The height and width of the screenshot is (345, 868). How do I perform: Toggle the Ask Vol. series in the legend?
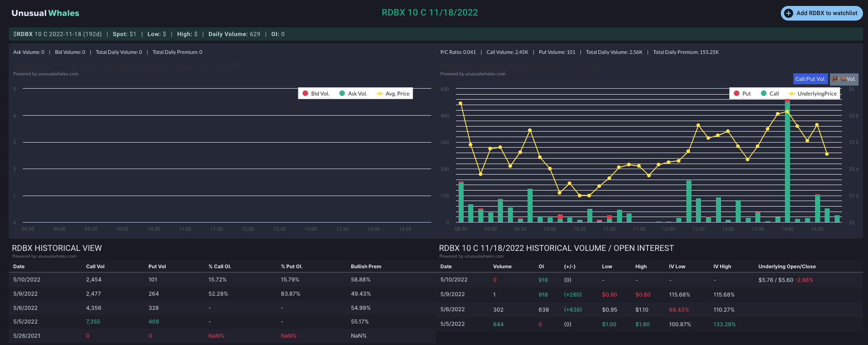(353, 94)
